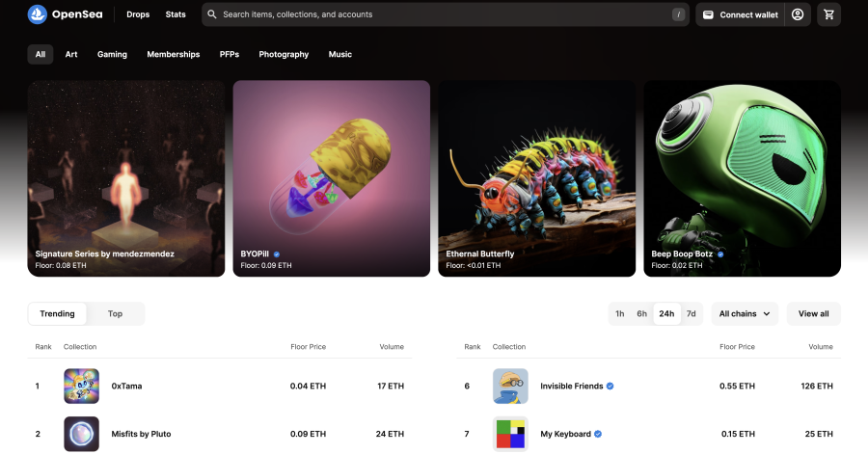The height and width of the screenshot is (454, 868).
Task: Click the OpenSea wordmark text
Action: (77, 14)
